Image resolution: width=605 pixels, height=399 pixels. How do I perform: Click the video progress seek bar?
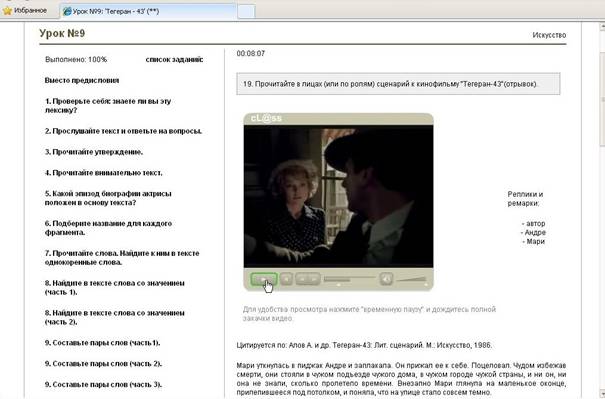(349, 278)
